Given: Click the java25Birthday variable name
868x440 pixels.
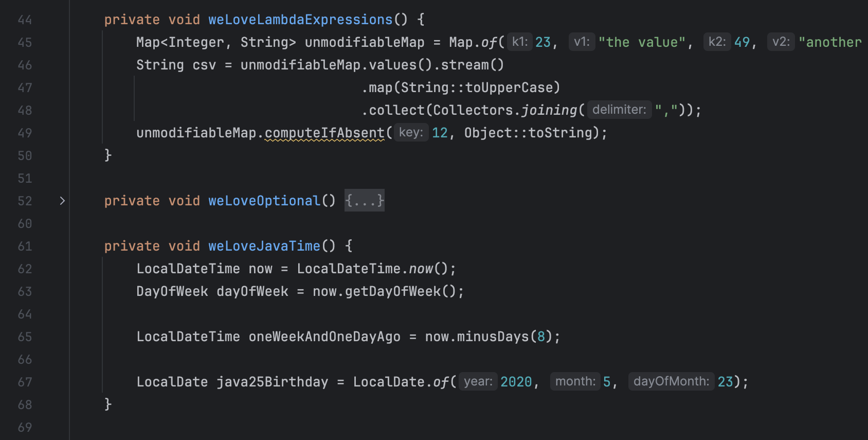Looking at the screenshot, I should tap(272, 382).
